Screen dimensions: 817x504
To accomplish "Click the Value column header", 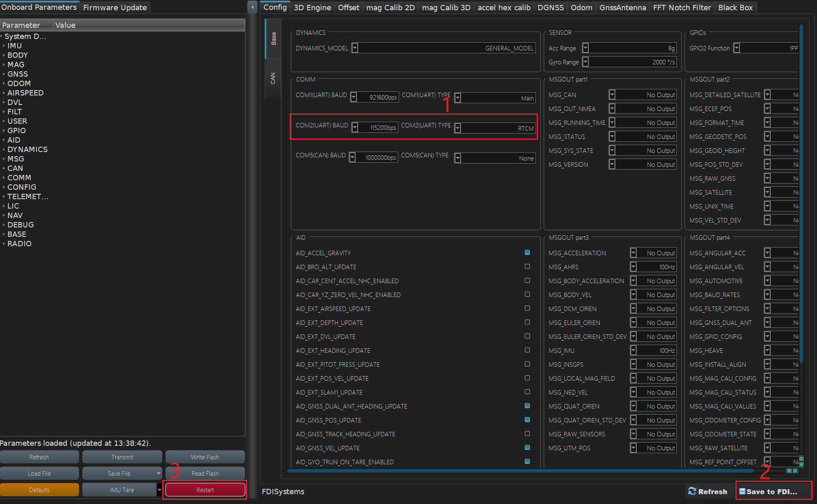I will [149, 25].
